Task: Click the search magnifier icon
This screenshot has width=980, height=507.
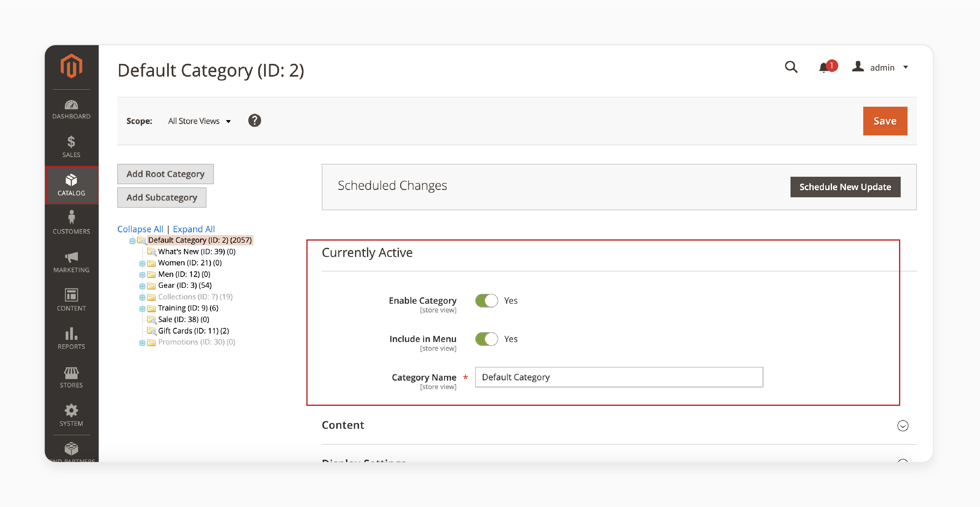Action: [x=791, y=67]
